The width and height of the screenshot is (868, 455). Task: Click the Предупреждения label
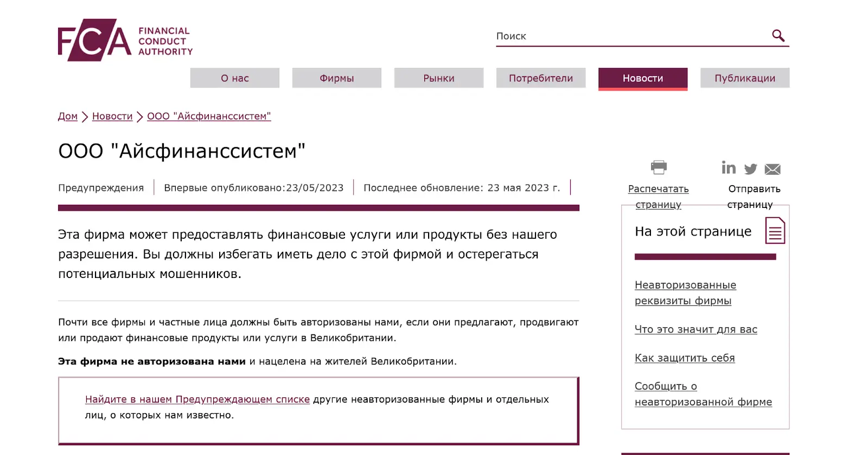[101, 187]
